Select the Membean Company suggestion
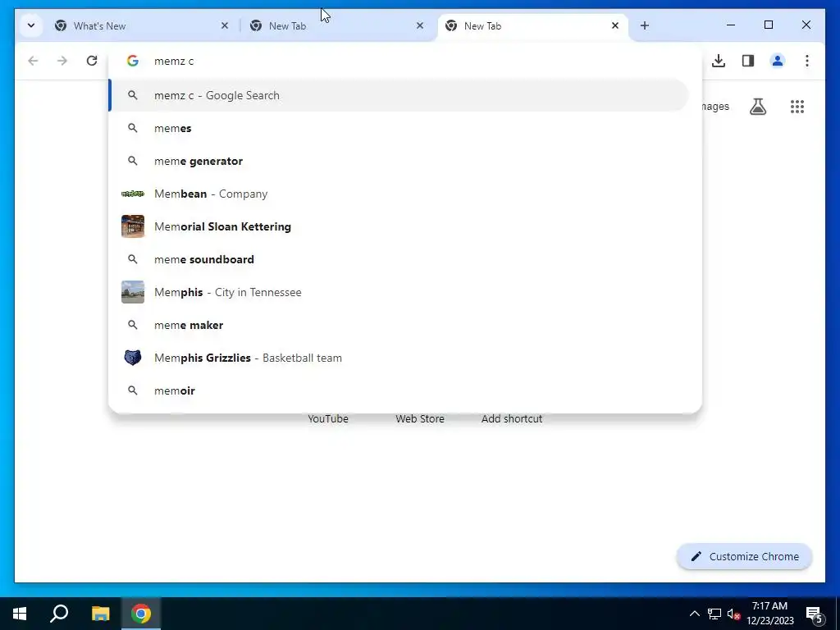The width and height of the screenshot is (840, 630). pos(399,194)
